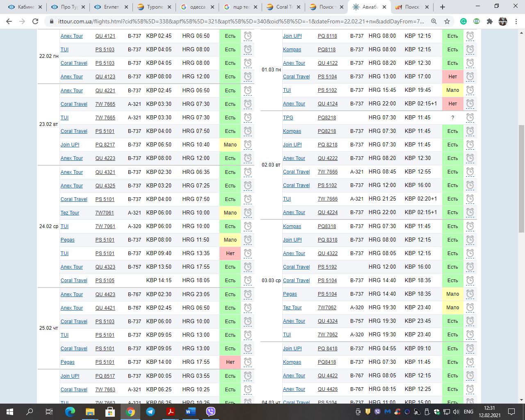
Task: Click the Kompas link for PQ8318 flight
Action: coord(292,226)
